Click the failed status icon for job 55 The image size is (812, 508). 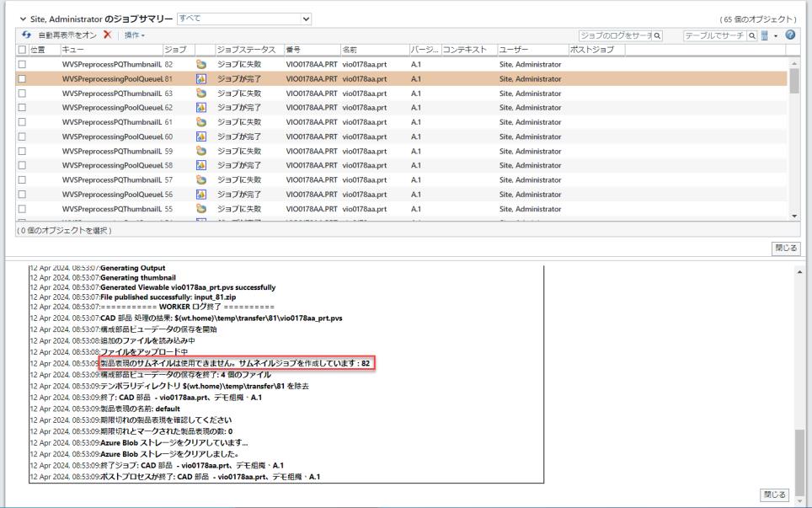201,209
